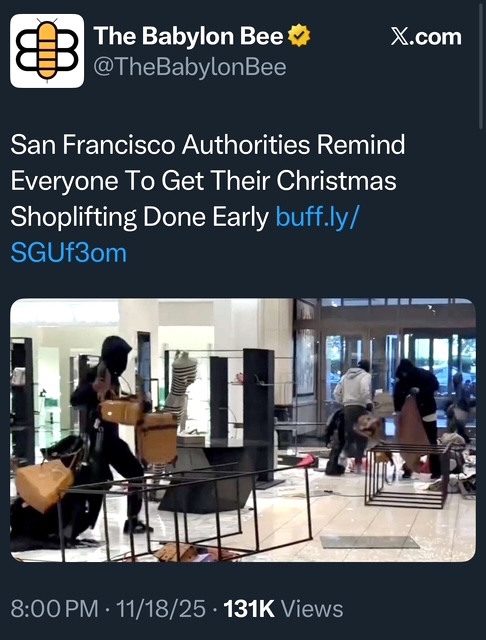View the 131K views count
The width and height of the screenshot is (486, 640).
(249, 609)
